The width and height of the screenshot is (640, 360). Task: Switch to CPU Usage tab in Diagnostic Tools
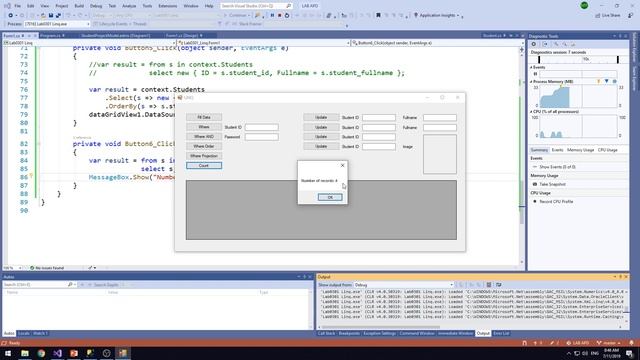coord(607,150)
